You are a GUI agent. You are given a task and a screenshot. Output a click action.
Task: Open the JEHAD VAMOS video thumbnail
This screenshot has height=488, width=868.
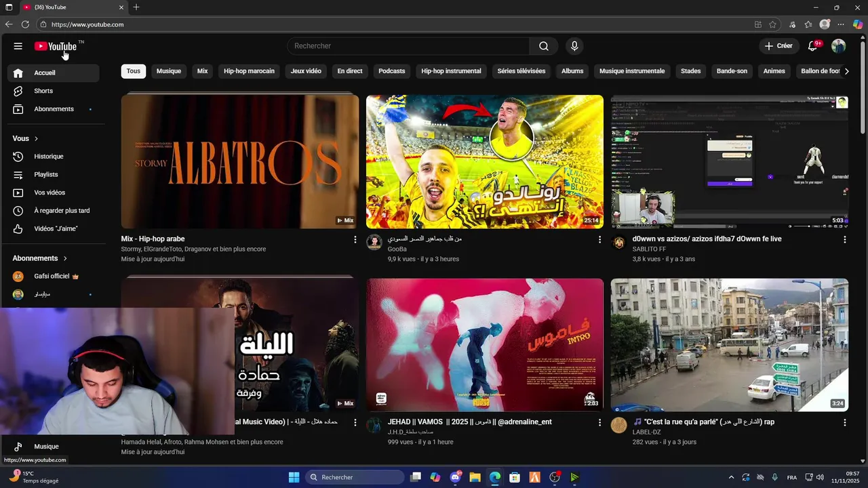[485, 345]
